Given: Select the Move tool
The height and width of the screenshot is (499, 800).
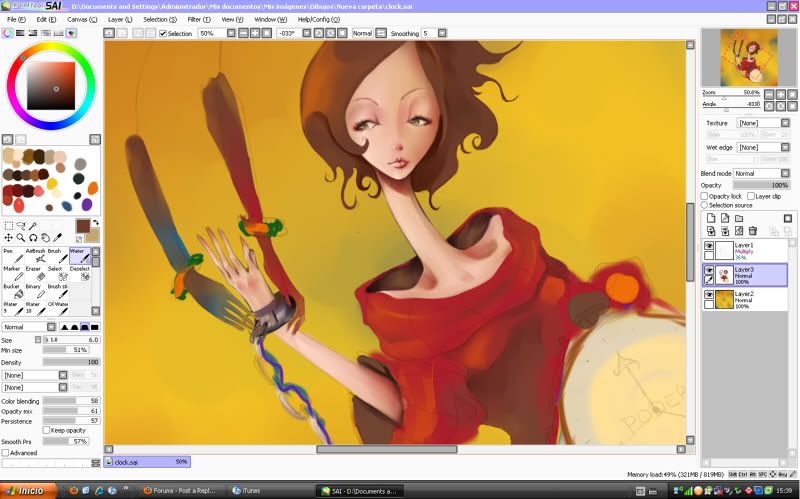Looking at the screenshot, I should (9, 238).
